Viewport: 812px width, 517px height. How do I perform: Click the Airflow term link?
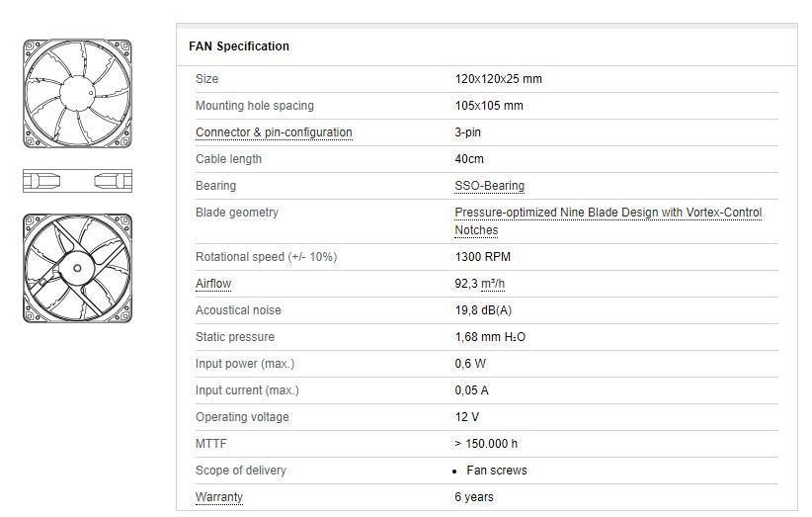[x=212, y=284]
